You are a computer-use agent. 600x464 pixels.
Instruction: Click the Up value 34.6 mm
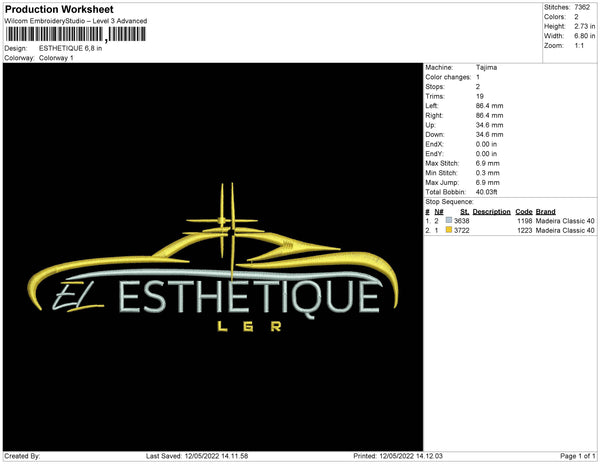[489, 125]
